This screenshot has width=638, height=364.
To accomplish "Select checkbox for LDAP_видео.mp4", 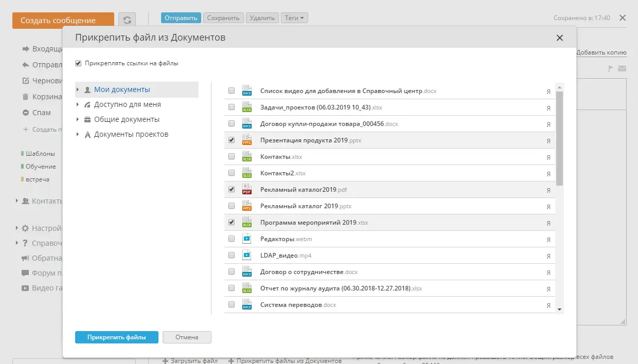I will coord(232,256).
